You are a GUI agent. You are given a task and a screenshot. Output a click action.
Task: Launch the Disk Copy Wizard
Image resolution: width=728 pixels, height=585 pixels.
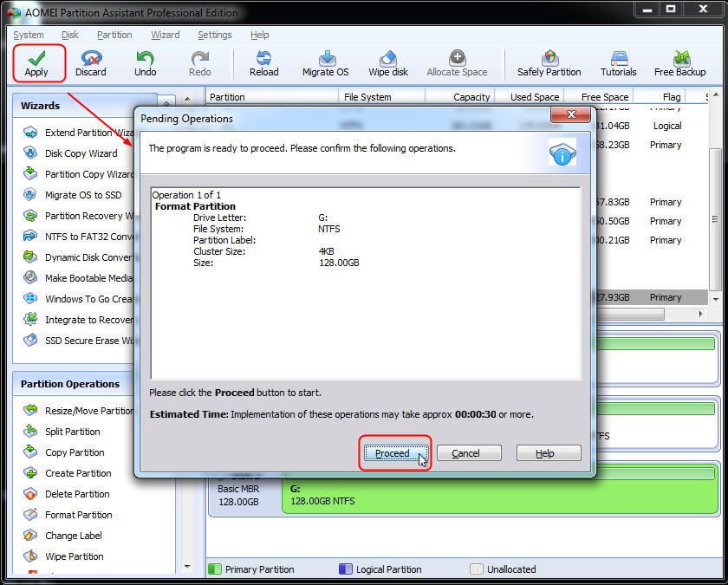tap(70, 153)
